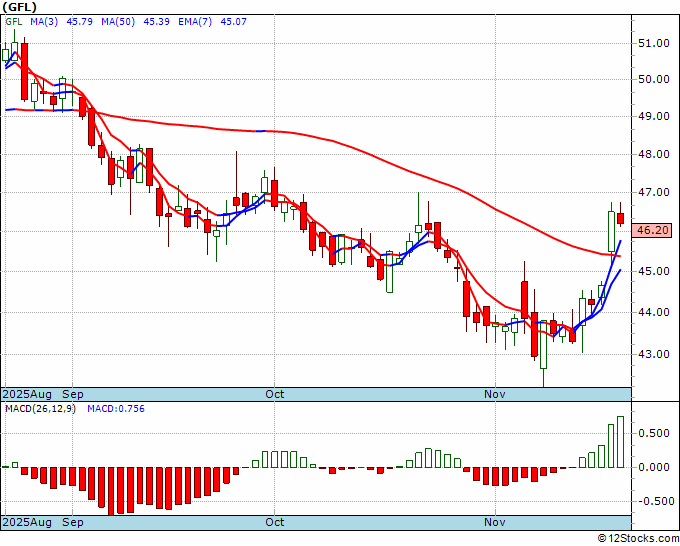The image size is (680, 546).
Task: Click the 2025Aug label under MACD panel
Action: click(x=27, y=522)
